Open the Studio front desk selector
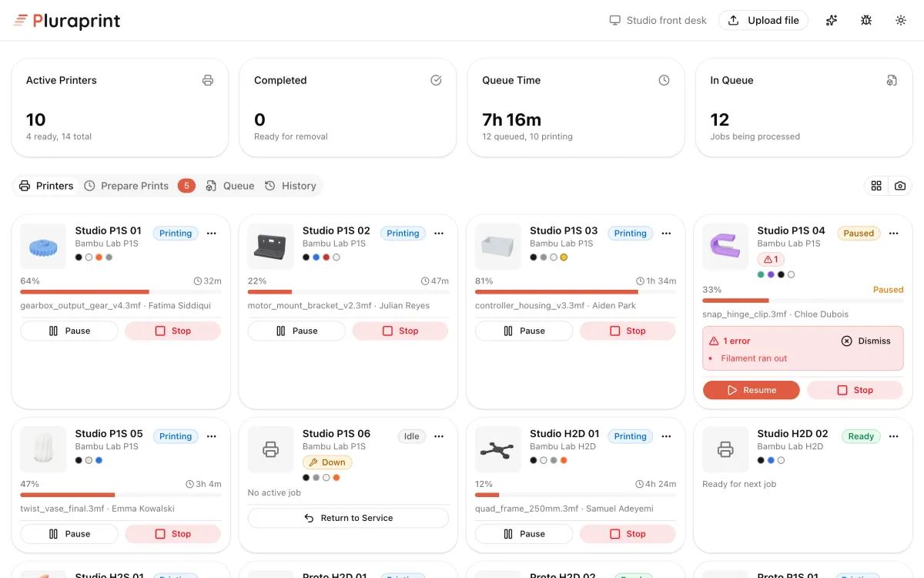Viewport: 924px width, 578px height. click(x=658, y=21)
